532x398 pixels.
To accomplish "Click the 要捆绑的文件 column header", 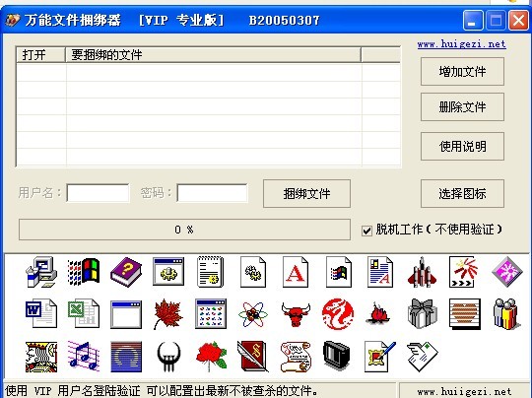I will [x=213, y=54].
